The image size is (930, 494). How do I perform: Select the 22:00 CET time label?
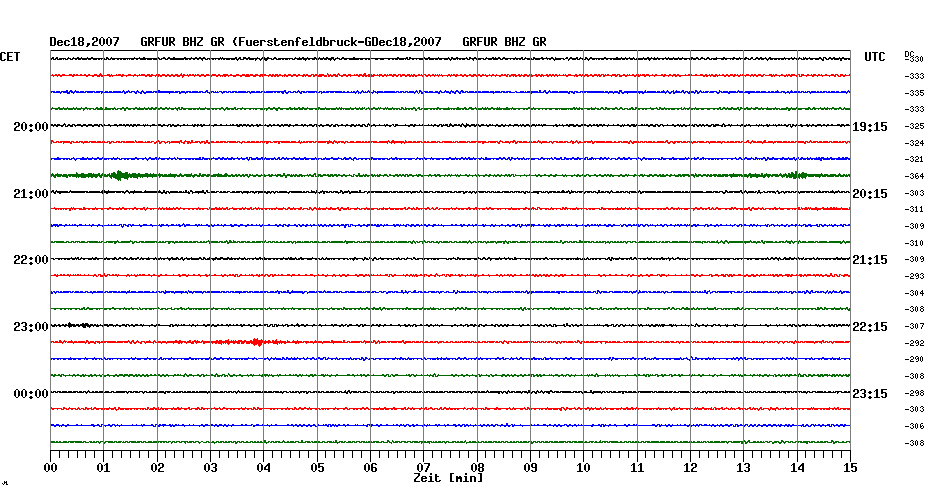[31, 260]
